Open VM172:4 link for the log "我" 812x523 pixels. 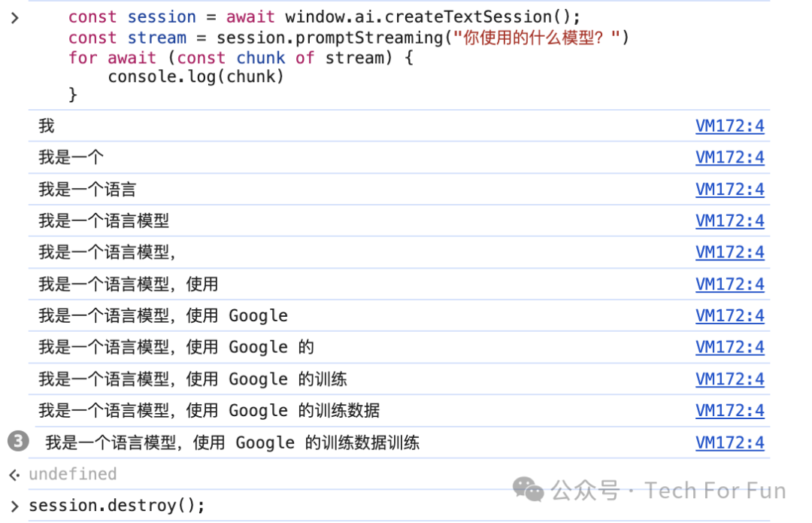point(729,126)
